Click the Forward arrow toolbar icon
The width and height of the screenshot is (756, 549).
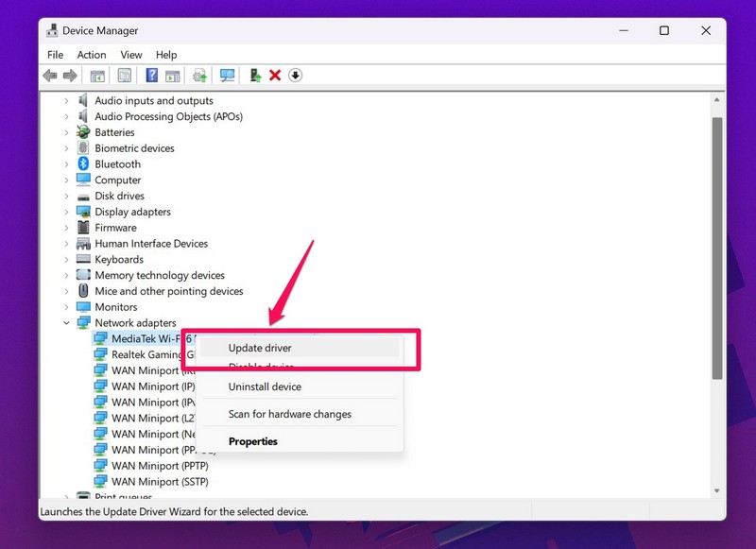pos(70,76)
